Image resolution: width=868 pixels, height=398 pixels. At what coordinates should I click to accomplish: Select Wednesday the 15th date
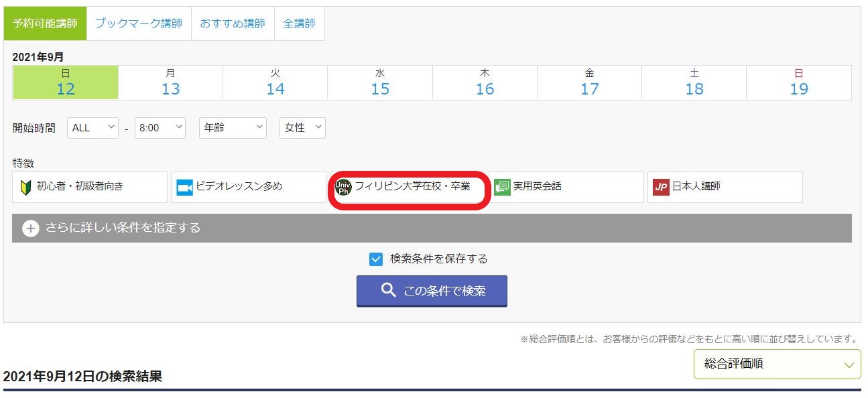click(x=380, y=82)
